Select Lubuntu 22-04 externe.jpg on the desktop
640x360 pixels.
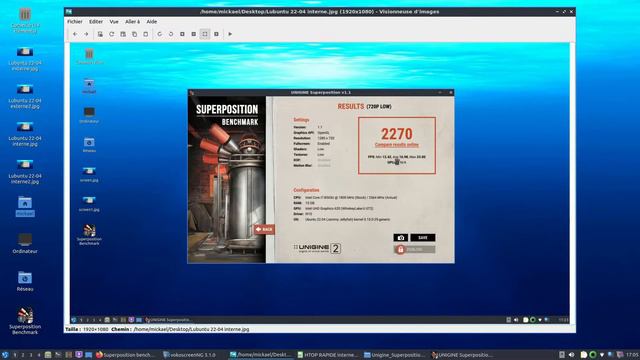click(25, 59)
